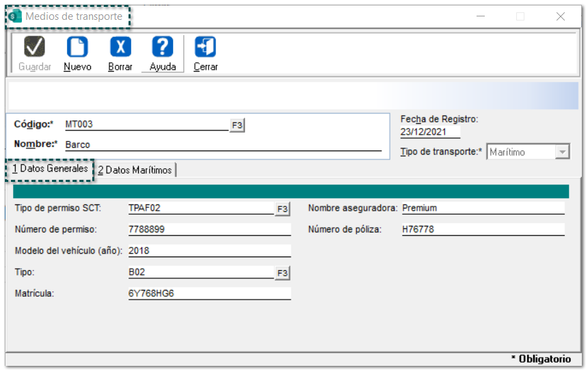
Task: Select the Datos Generales tab
Action: pyautogui.click(x=50, y=169)
